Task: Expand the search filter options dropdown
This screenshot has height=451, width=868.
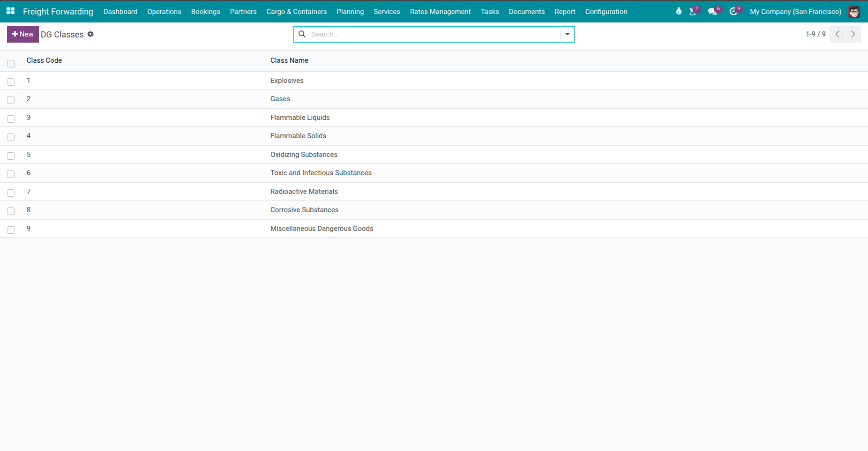Action: tap(567, 34)
